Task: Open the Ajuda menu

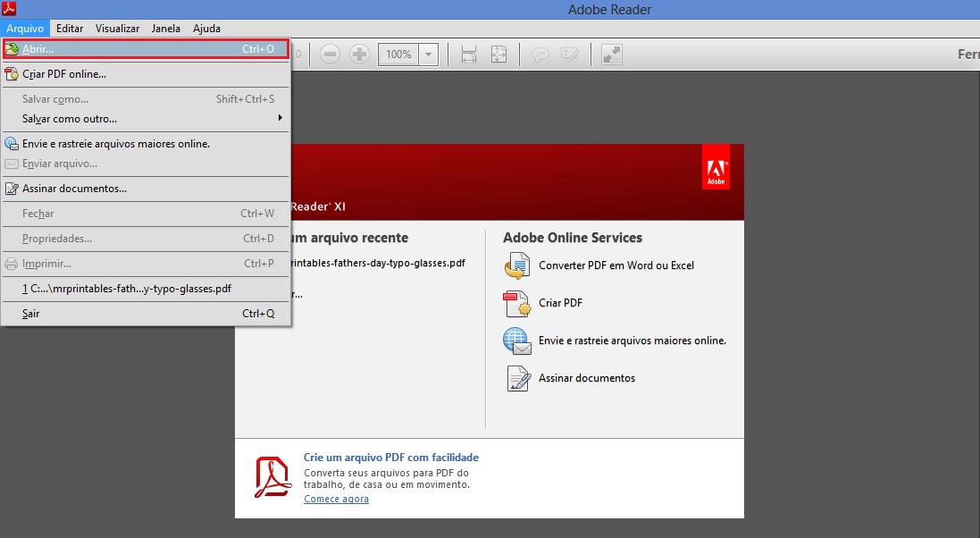Action: tap(206, 29)
